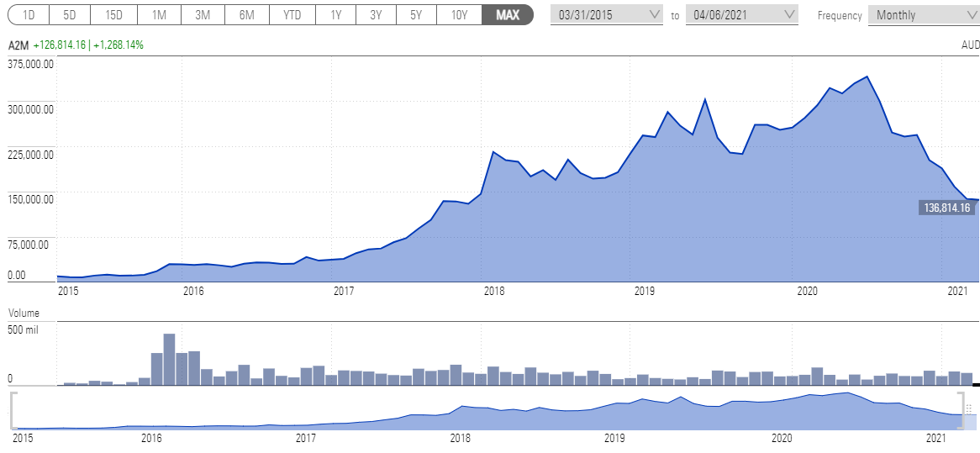
Task: Set chart period to 5Y
Action: pyautogui.click(x=416, y=15)
